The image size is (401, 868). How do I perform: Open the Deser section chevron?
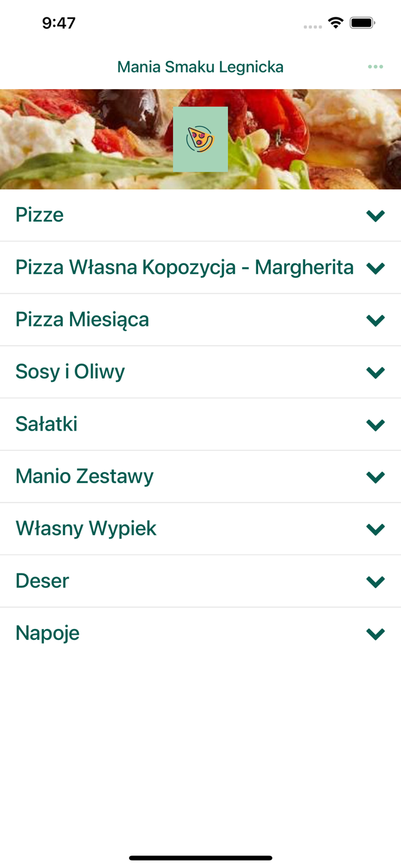[x=376, y=580]
